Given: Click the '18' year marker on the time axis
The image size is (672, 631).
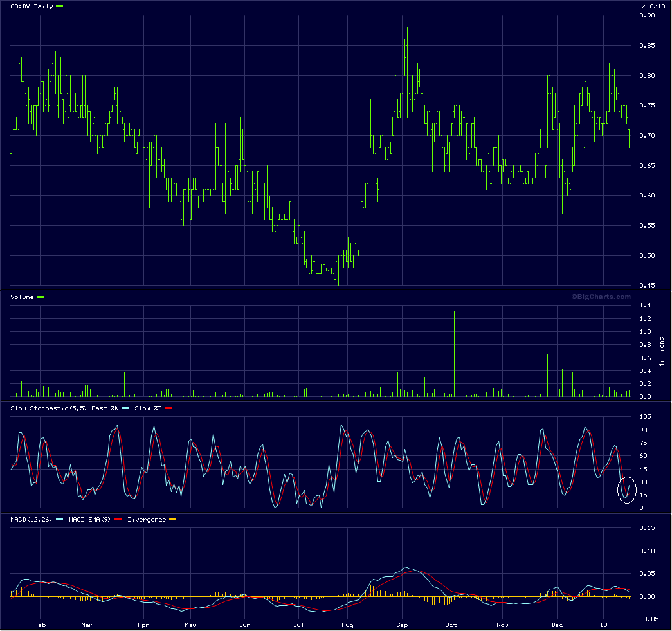Looking at the screenshot, I should click(x=603, y=625).
